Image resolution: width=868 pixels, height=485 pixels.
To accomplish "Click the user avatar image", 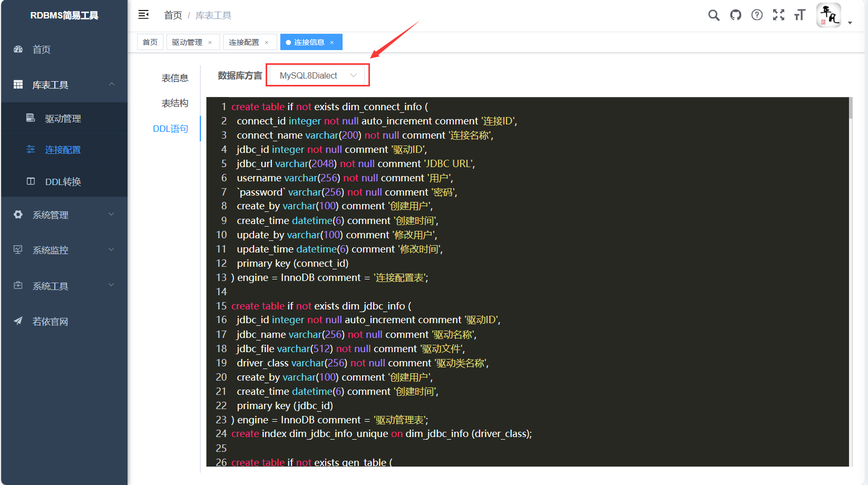I will 828,15.
